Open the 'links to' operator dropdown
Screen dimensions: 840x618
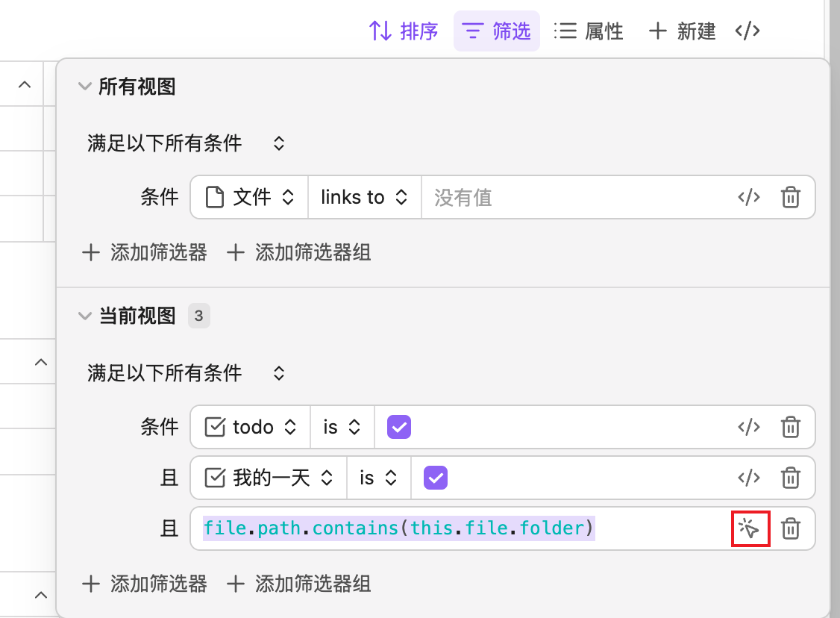(x=364, y=197)
